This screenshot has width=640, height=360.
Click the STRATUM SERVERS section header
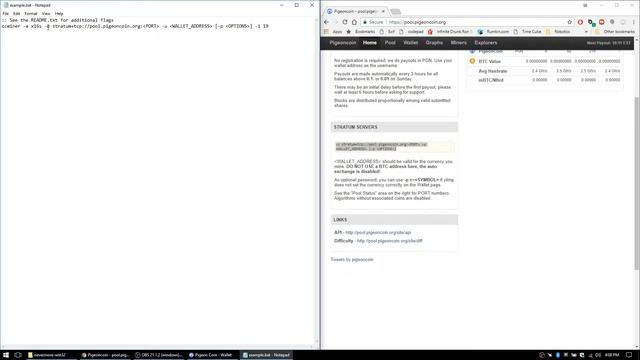394,127
